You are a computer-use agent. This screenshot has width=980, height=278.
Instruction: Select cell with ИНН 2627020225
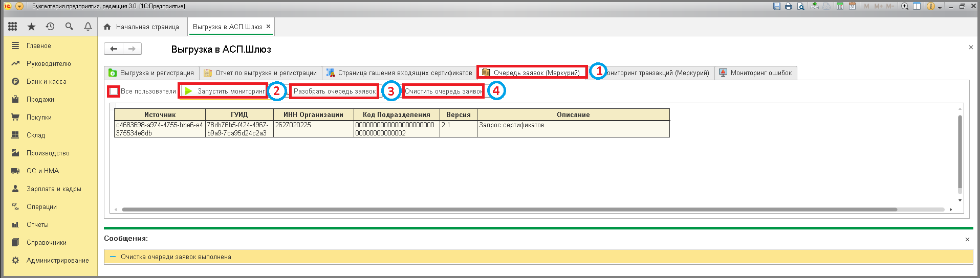click(x=313, y=129)
